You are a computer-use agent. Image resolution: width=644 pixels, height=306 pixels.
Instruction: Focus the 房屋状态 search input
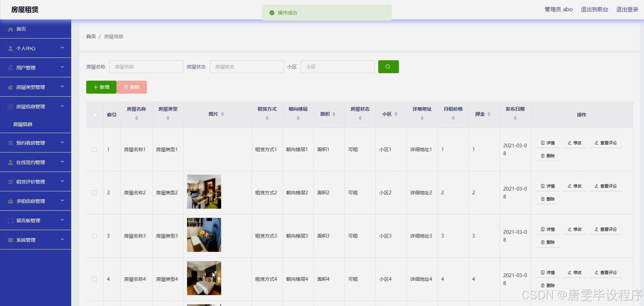247,67
